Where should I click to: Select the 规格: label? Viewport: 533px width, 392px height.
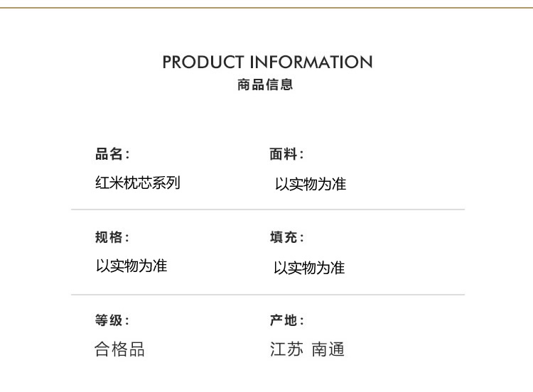coord(112,237)
